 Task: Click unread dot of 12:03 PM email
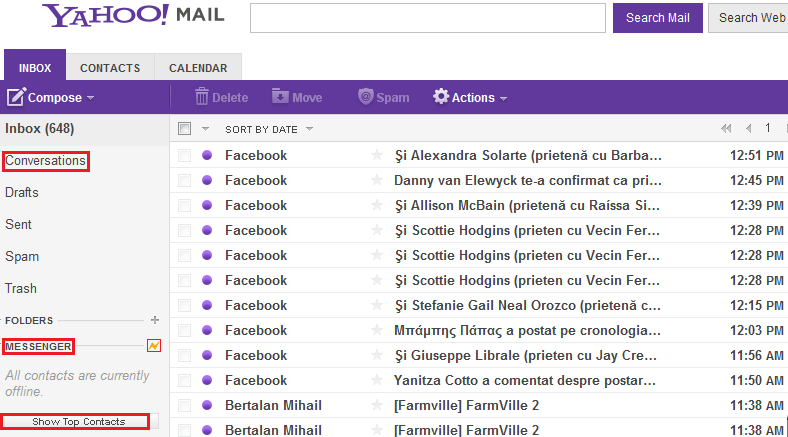tap(207, 330)
